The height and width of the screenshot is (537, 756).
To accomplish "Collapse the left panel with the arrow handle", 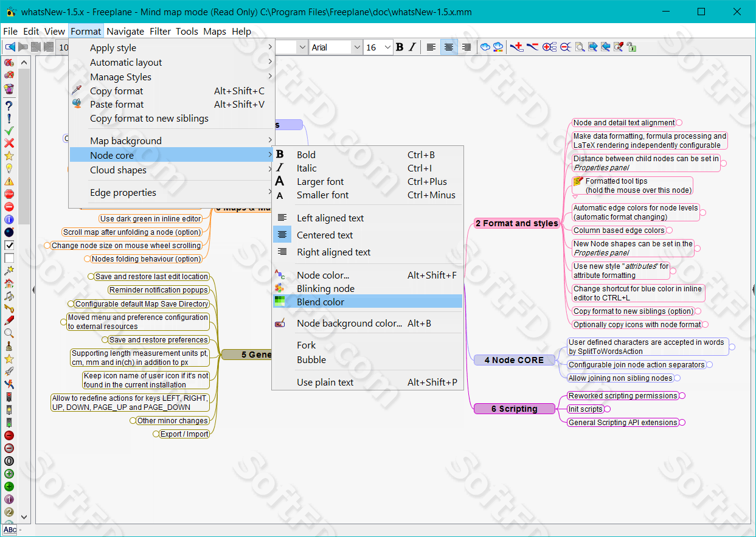I will coord(33,290).
